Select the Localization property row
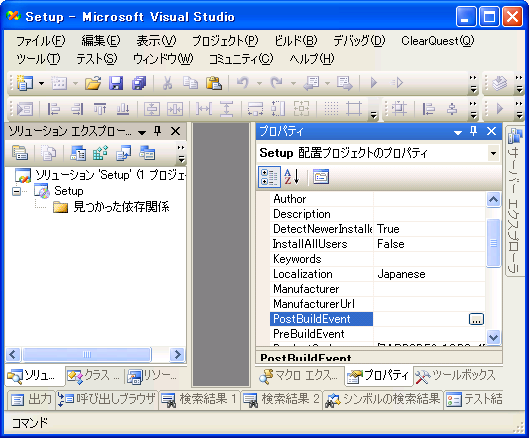The image size is (529, 438). pyautogui.click(x=377, y=274)
